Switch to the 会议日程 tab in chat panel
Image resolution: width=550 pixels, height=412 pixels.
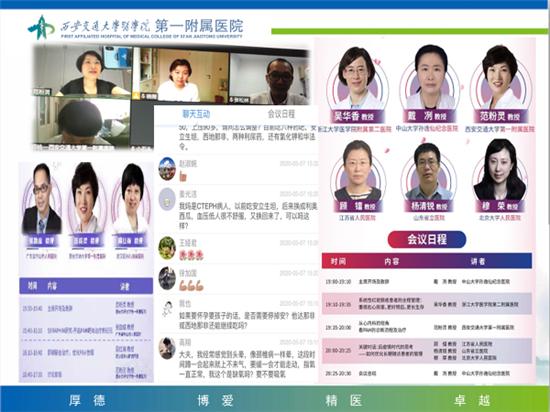281,114
